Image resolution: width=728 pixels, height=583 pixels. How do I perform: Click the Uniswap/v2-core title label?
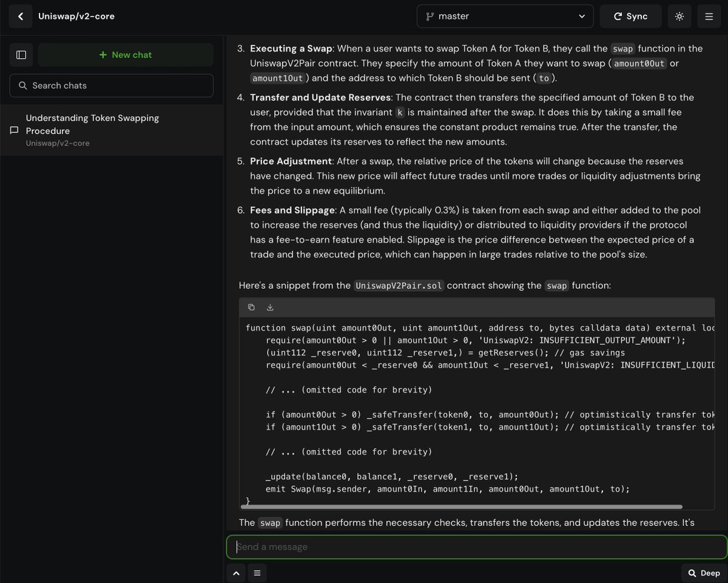coord(76,16)
